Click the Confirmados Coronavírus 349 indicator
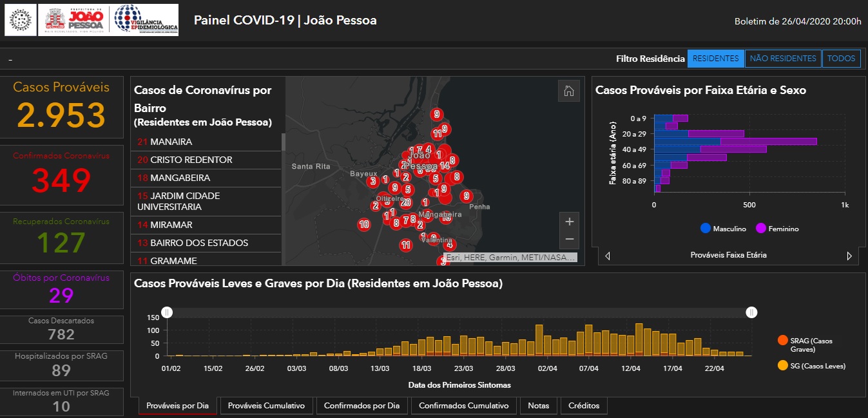The width and height of the screenshot is (868, 418). click(61, 175)
